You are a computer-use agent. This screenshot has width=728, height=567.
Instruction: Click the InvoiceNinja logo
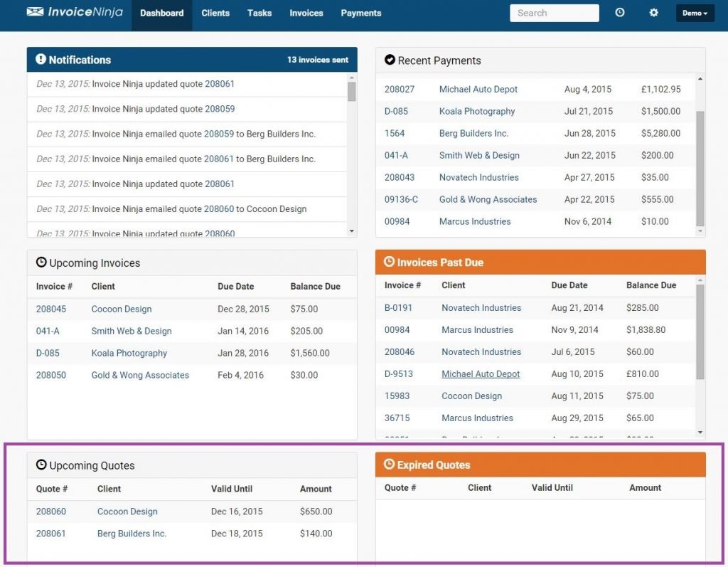click(x=75, y=12)
